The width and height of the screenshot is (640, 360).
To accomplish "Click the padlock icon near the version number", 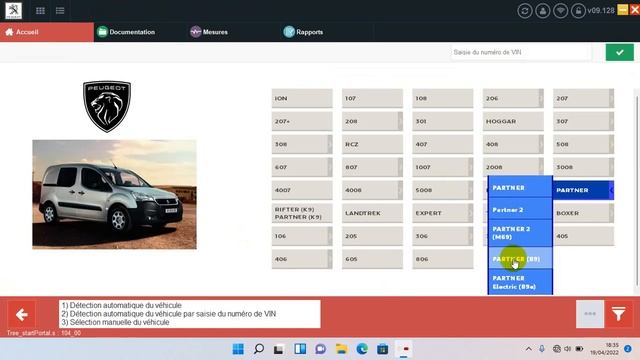I will pyautogui.click(x=578, y=11).
